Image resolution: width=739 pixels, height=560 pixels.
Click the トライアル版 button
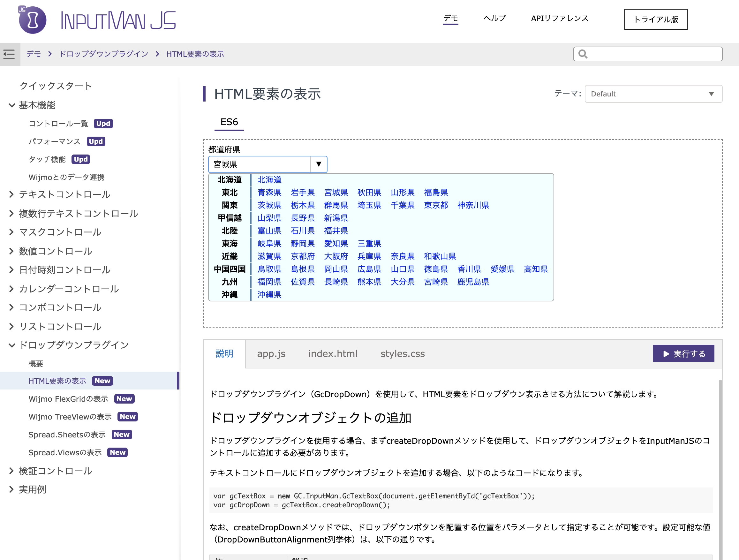click(656, 19)
